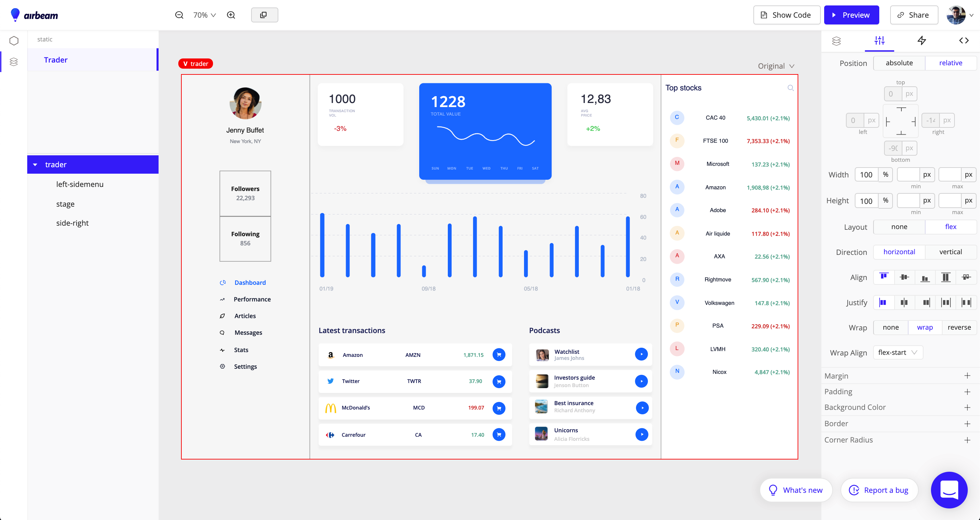The image size is (980, 520).
Task: Set Direction to vertical
Action: pos(951,252)
